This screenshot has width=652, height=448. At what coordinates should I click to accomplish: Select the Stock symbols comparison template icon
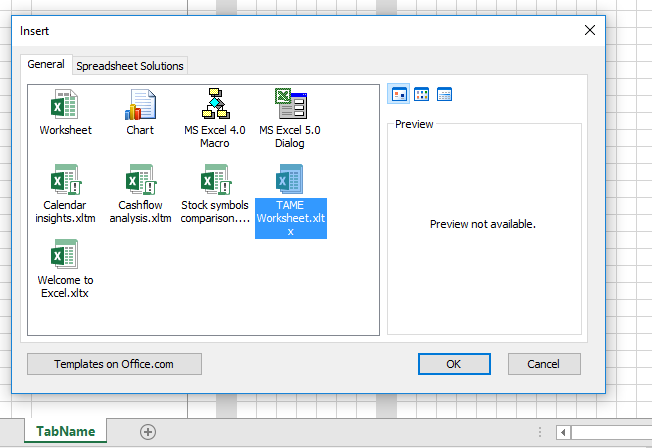216,179
